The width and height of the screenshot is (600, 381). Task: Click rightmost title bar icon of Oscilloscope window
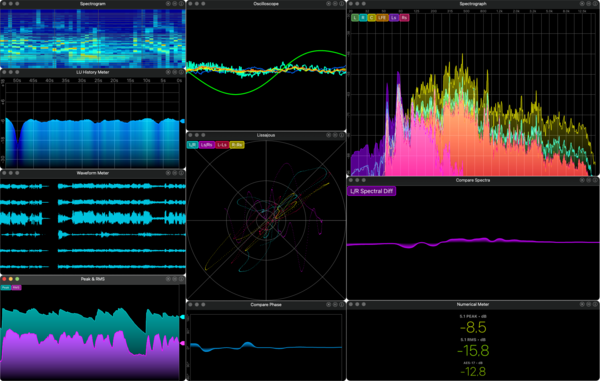click(x=341, y=3)
